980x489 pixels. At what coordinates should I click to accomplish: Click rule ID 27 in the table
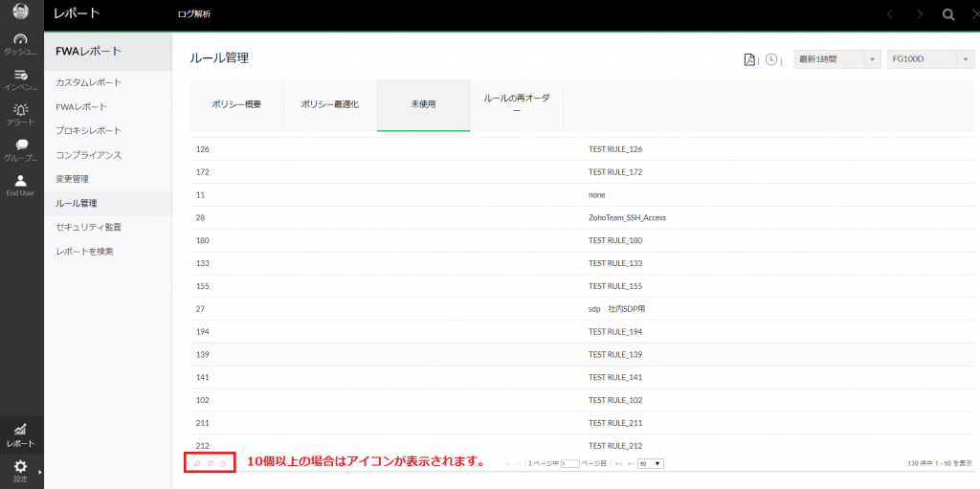point(201,309)
